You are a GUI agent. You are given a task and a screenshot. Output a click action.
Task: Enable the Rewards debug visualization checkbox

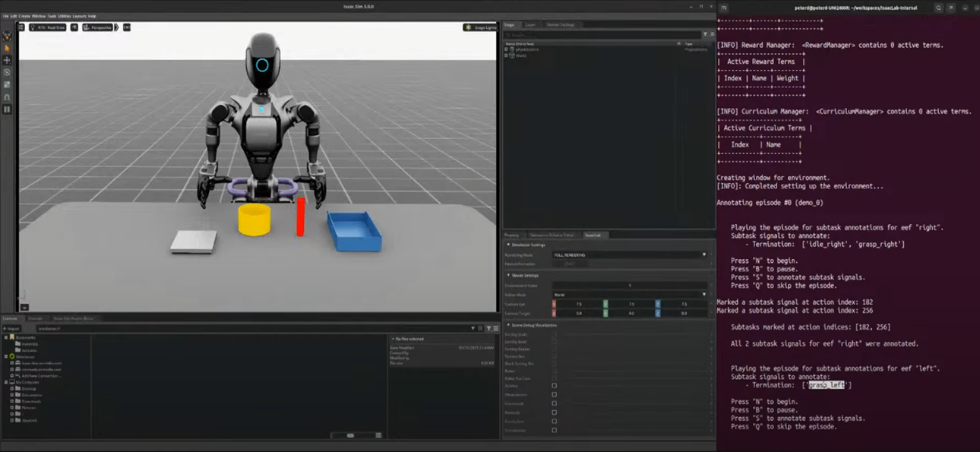[x=554, y=412]
